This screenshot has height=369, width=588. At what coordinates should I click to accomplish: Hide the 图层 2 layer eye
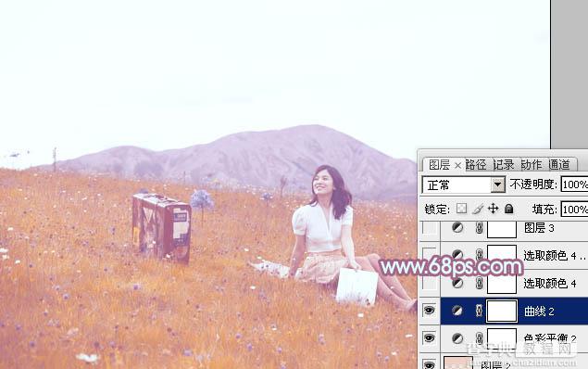(430, 364)
